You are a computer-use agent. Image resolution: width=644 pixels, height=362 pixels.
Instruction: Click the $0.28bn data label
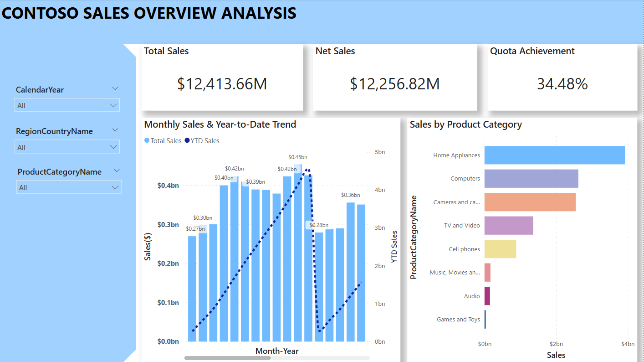tap(319, 225)
